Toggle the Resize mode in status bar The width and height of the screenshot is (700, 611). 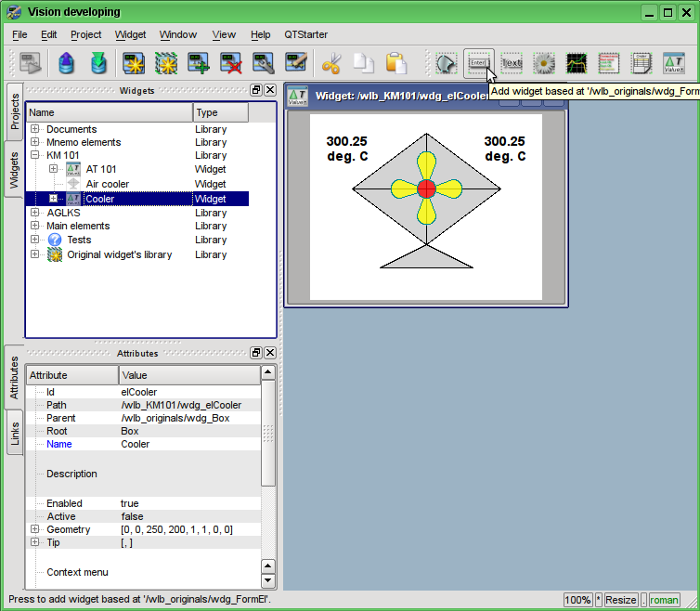pos(621,600)
